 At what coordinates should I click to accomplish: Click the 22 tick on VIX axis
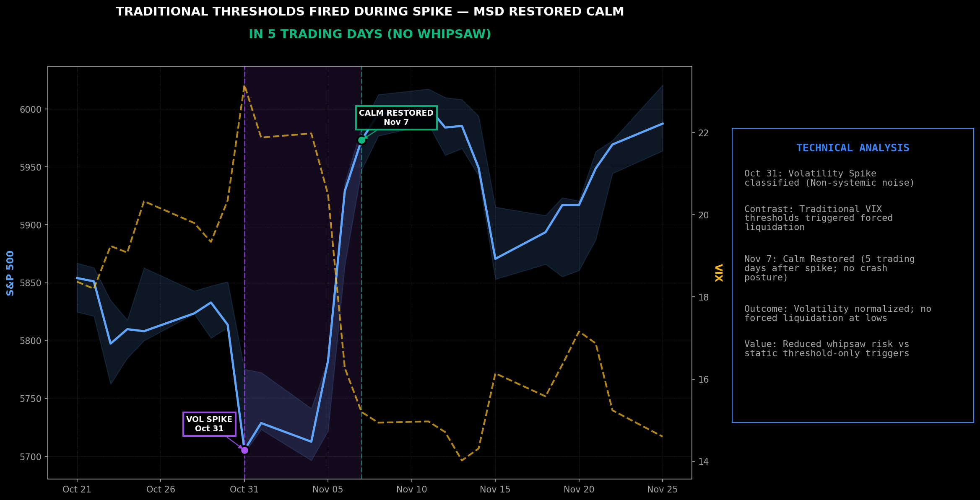pyautogui.click(x=703, y=133)
